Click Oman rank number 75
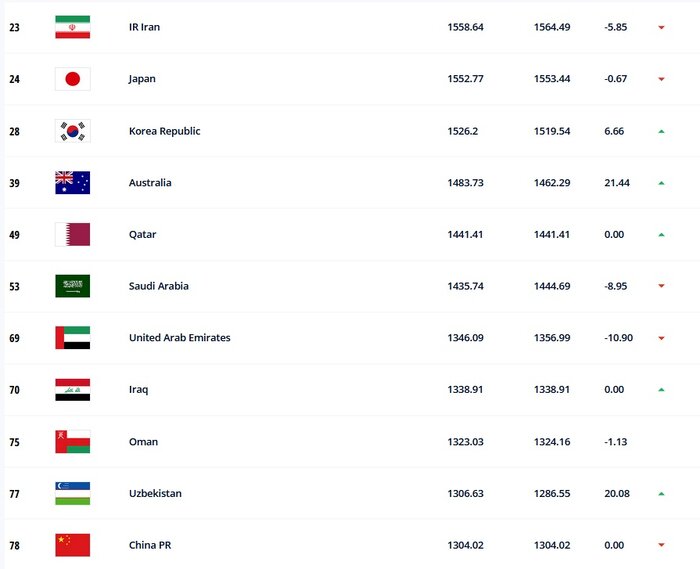Image resolution: width=700 pixels, height=569 pixels. tap(14, 442)
